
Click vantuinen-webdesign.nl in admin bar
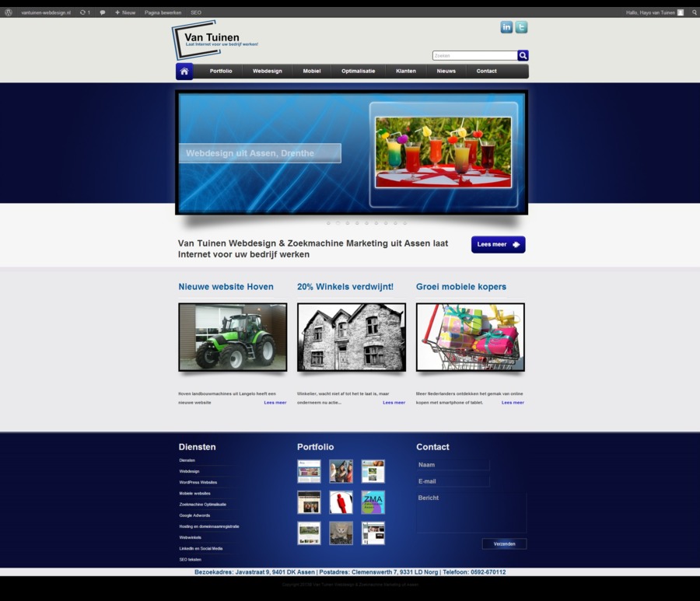[x=46, y=12]
